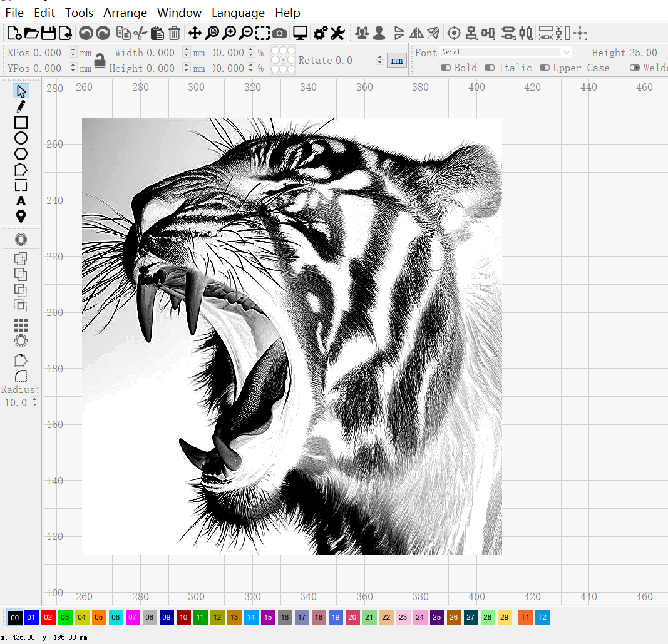Viewport: 668px width, 644px height.
Task: Open the Offset Shapes tool
Action: pyautogui.click(x=21, y=240)
